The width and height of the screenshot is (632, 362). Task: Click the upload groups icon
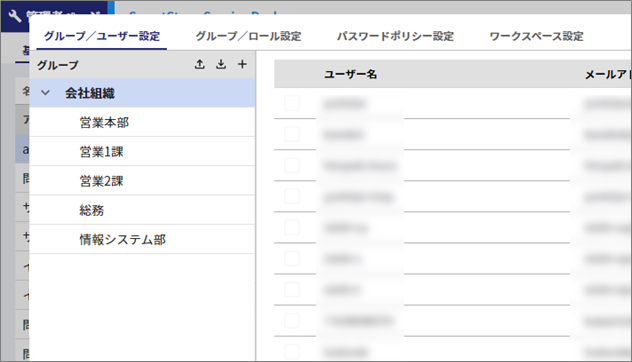[x=200, y=64]
